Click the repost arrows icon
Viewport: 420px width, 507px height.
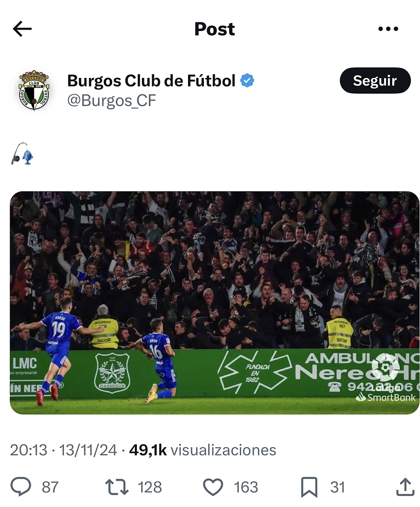click(x=117, y=487)
